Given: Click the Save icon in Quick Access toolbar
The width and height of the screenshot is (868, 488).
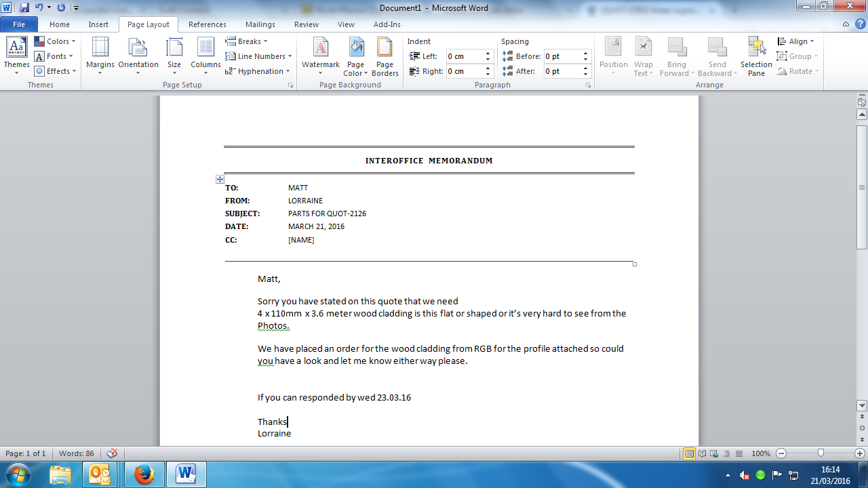Looking at the screenshot, I should [24, 7].
